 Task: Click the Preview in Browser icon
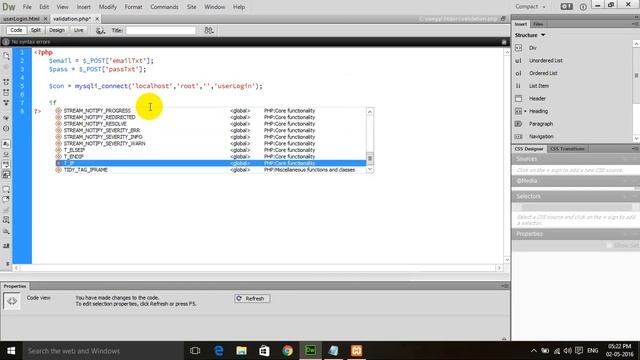(x=100, y=30)
